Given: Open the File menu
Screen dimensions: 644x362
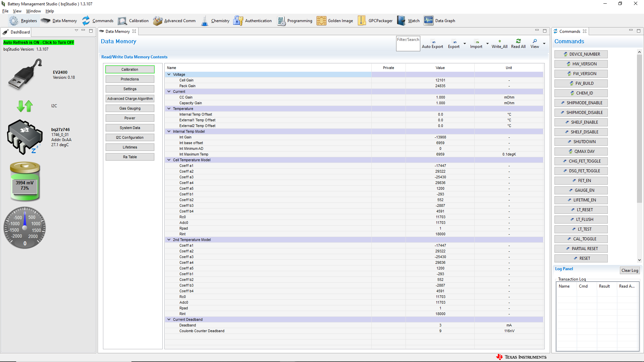Looking at the screenshot, I should point(5,11).
